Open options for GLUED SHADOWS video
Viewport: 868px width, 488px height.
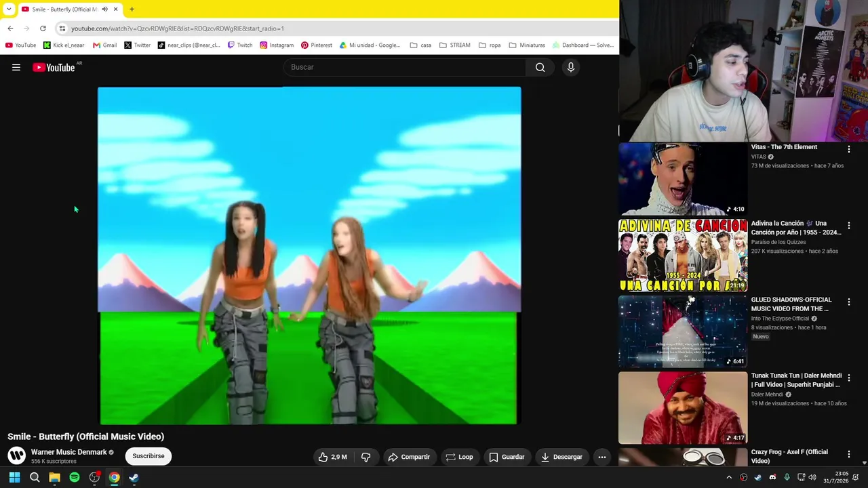[848, 302]
